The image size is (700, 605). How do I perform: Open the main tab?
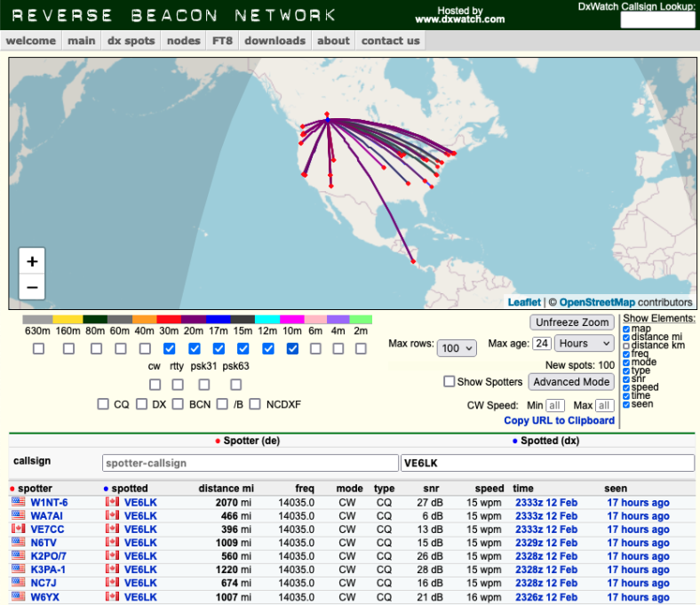81,41
